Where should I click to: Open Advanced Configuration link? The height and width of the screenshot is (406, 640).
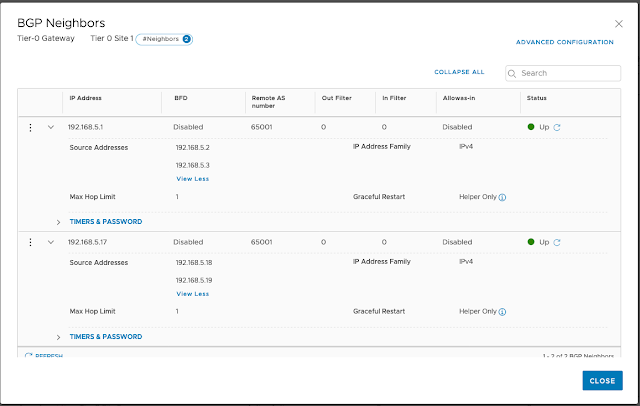coord(564,42)
